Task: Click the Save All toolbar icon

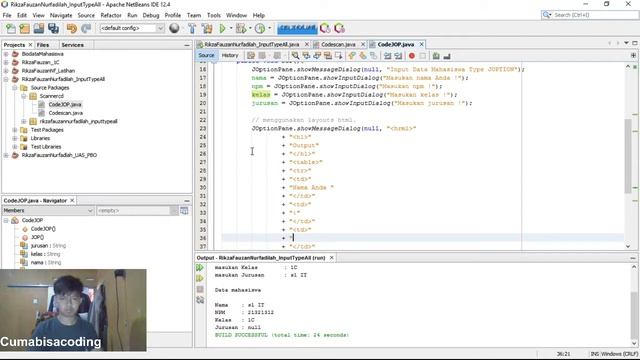Action: (x=53, y=28)
